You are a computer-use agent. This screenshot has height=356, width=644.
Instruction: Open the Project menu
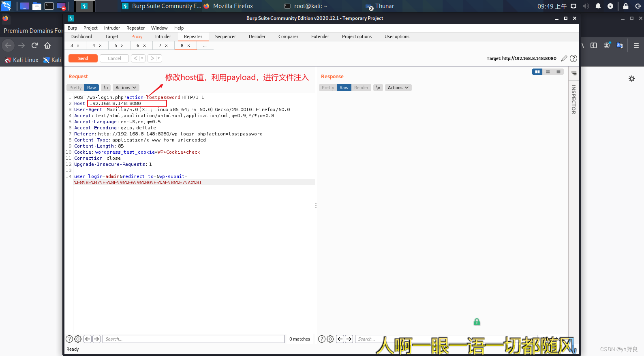90,28
